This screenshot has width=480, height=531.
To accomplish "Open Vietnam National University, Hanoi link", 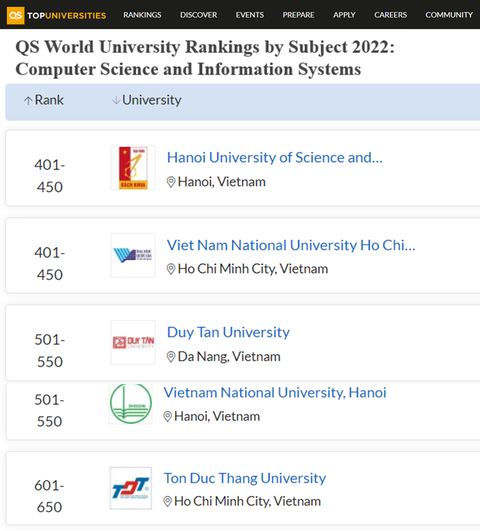I will pyautogui.click(x=275, y=393).
